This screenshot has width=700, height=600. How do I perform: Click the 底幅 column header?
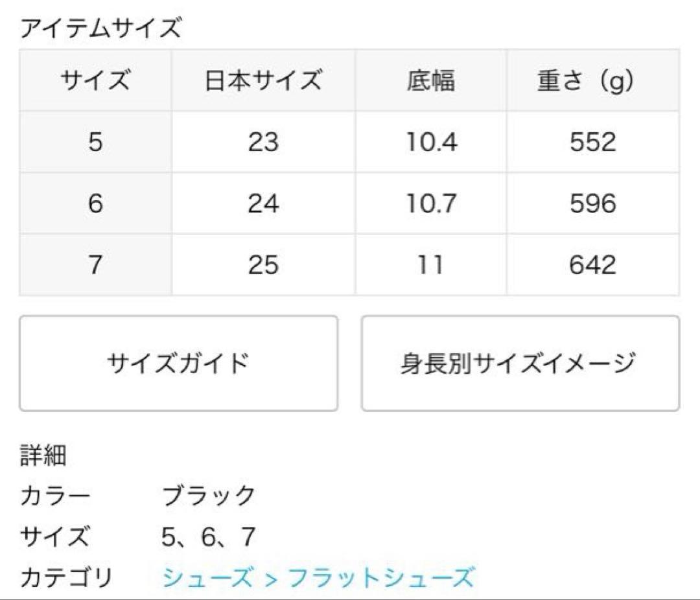tap(431, 80)
